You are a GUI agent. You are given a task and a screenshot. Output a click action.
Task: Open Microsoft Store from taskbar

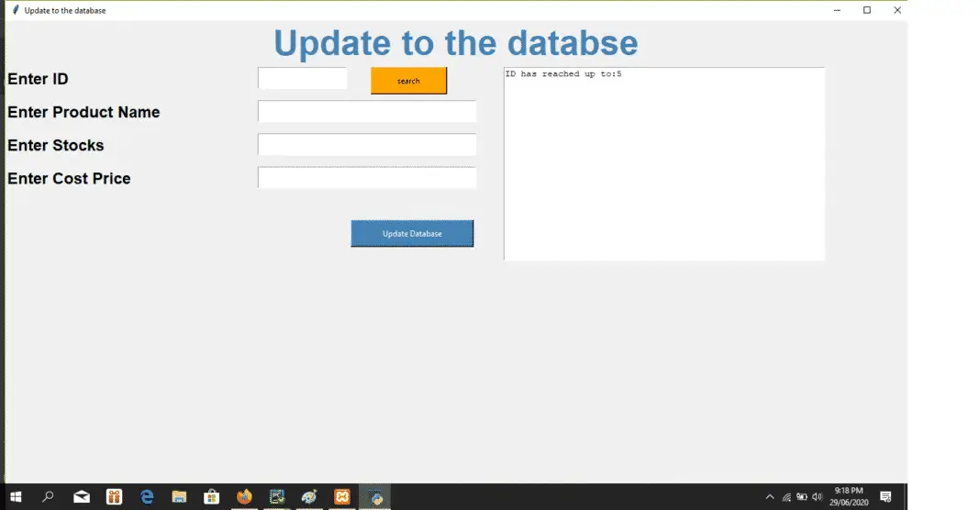coord(212,497)
